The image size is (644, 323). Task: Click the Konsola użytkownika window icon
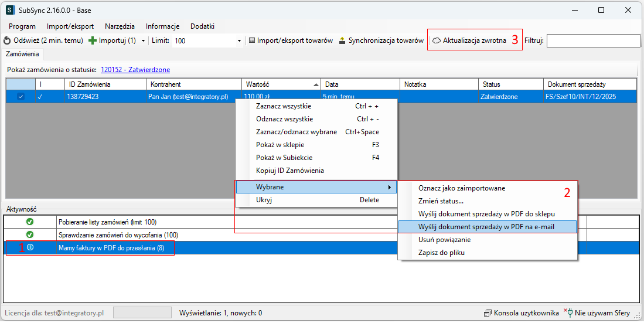tap(488, 313)
